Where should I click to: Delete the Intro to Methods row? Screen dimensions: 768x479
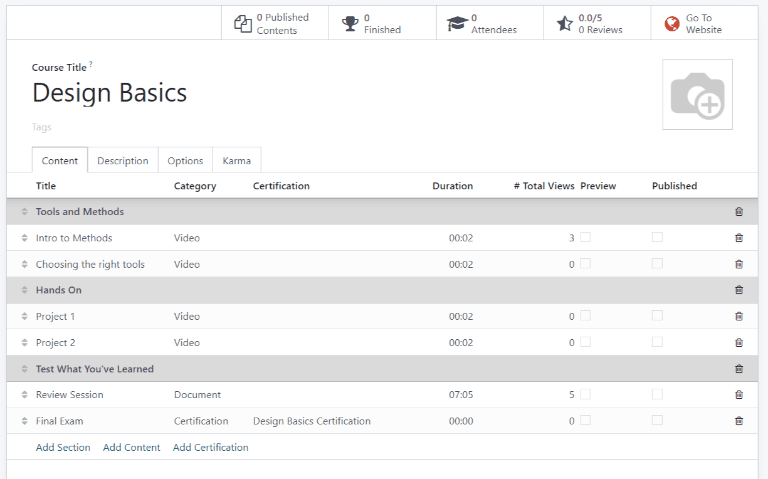[x=739, y=238]
